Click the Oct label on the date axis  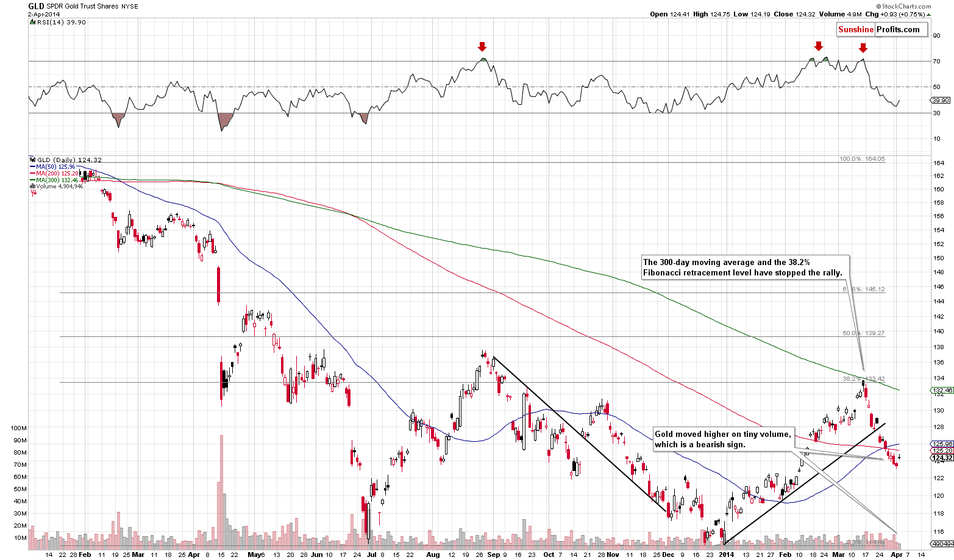click(549, 555)
